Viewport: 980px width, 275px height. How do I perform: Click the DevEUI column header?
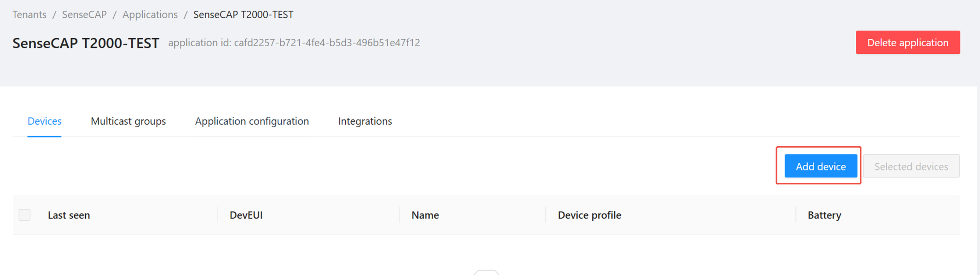(246, 215)
